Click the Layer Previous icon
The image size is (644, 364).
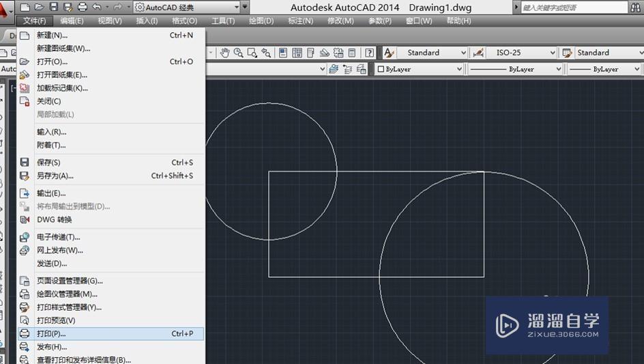coord(347,69)
